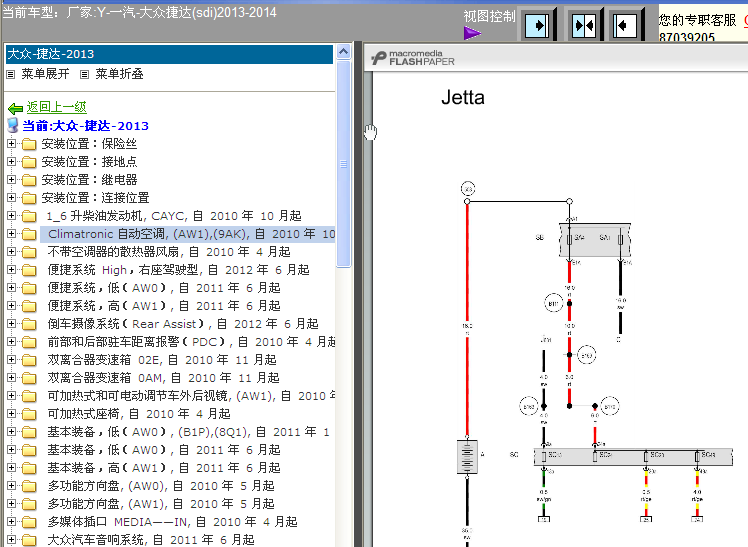748x547 pixels.
Task: Expand the 安装位置：接地点 node
Action: (11, 162)
